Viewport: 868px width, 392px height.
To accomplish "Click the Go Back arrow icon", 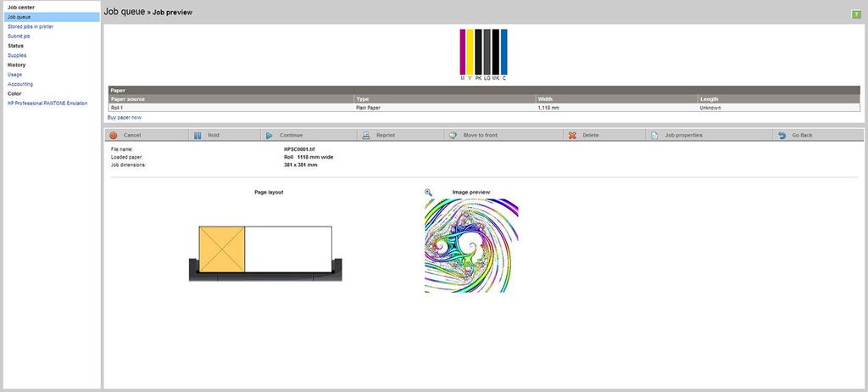I will click(x=782, y=135).
